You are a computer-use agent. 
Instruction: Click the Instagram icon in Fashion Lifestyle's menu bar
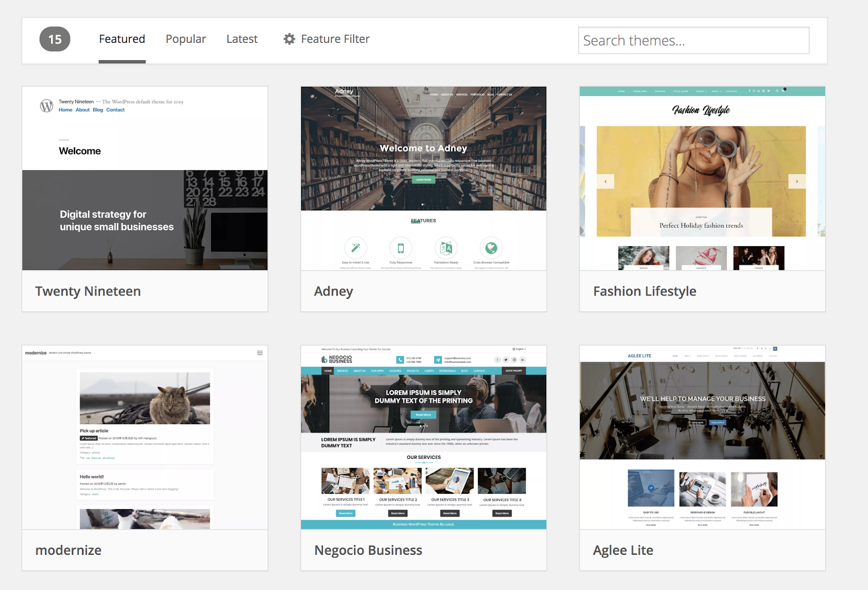tap(754, 91)
